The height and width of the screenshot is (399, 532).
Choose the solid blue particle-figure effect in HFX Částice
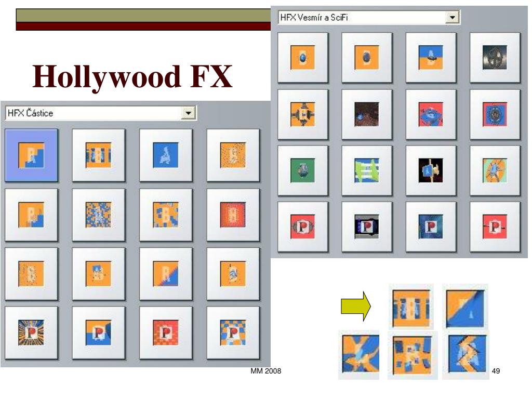[x=166, y=155]
